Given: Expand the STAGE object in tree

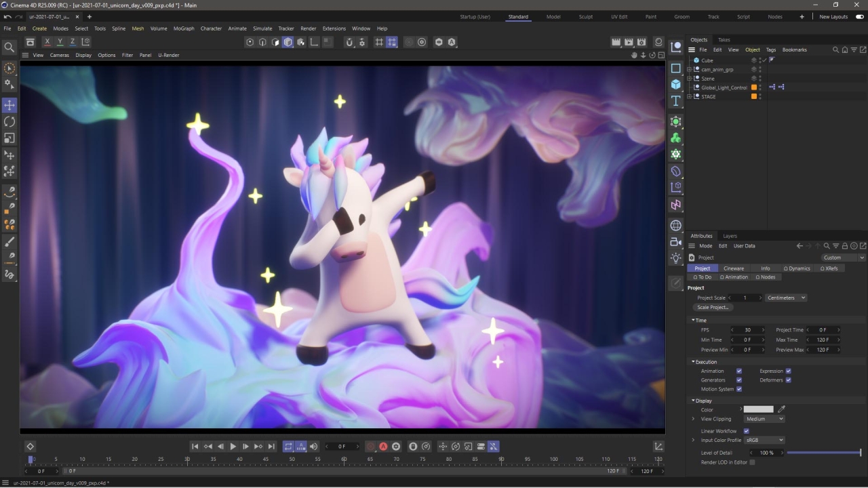Looking at the screenshot, I should click(690, 97).
